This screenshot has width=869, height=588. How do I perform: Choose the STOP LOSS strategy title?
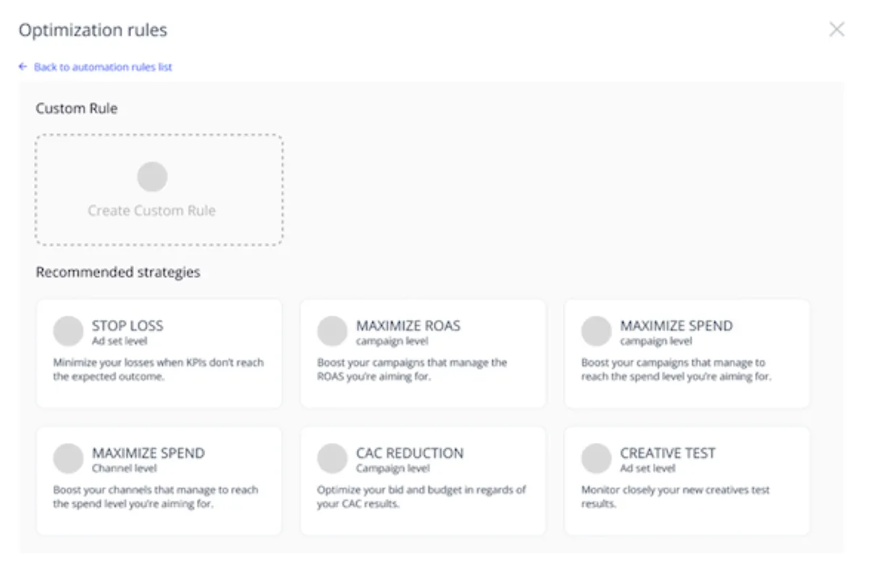pos(127,326)
